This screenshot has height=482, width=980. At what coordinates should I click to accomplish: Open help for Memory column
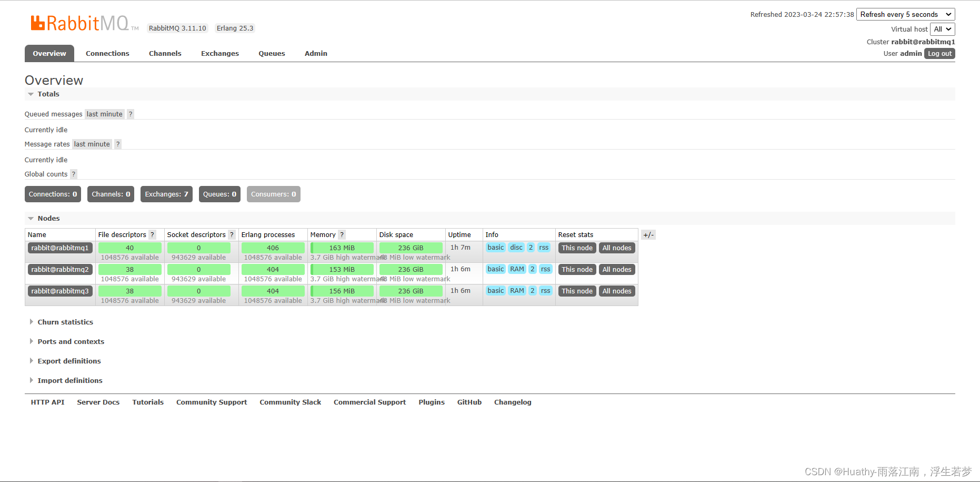click(x=342, y=234)
